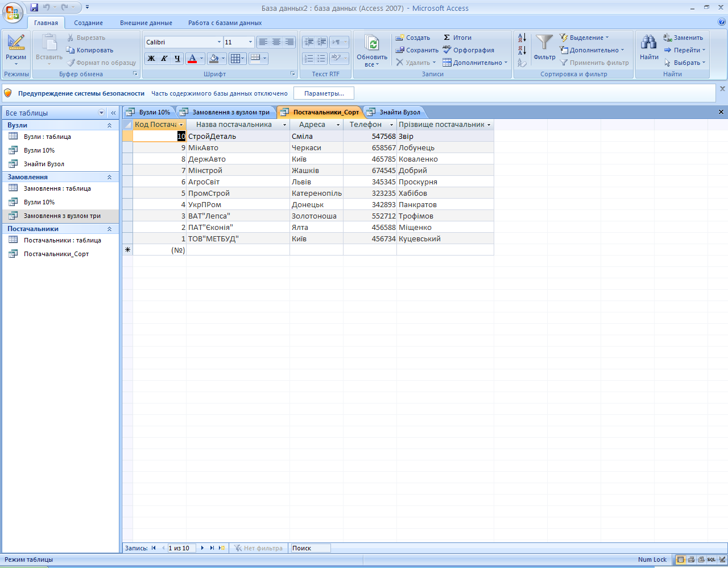
Task: Open Все таблицы navigation pane menu
Action: point(102,113)
